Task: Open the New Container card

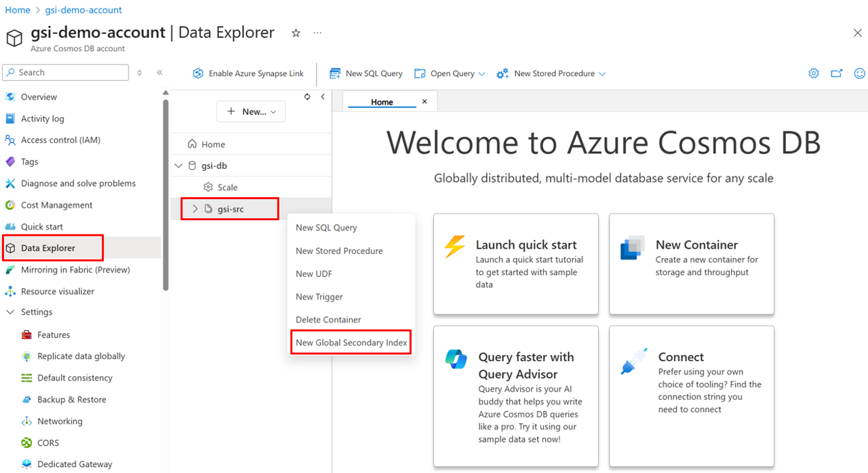Action: pyautogui.click(x=692, y=264)
